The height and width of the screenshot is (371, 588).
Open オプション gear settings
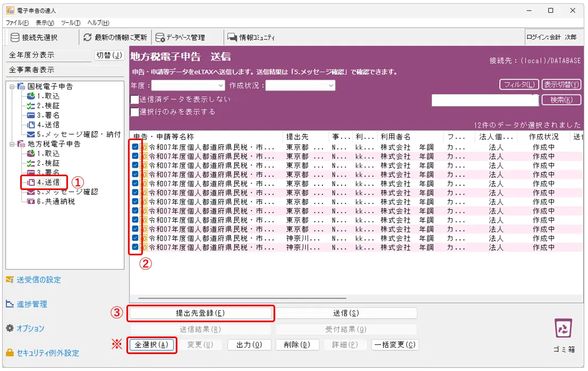coord(10,329)
